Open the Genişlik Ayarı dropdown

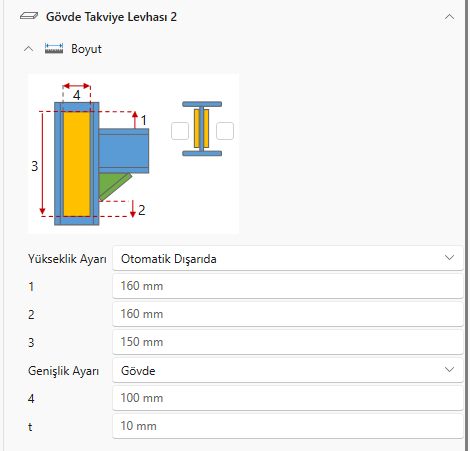(x=288, y=370)
